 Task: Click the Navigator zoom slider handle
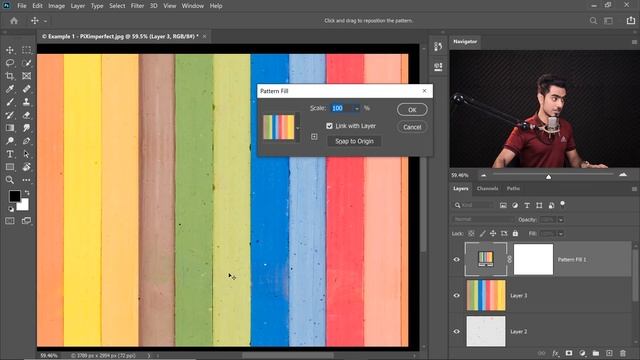(x=549, y=176)
